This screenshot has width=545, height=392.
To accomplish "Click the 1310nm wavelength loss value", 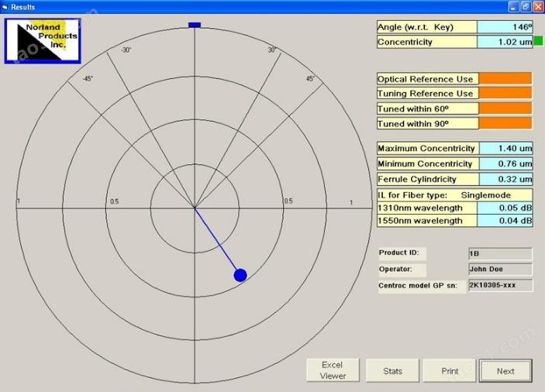I will (505, 208).
